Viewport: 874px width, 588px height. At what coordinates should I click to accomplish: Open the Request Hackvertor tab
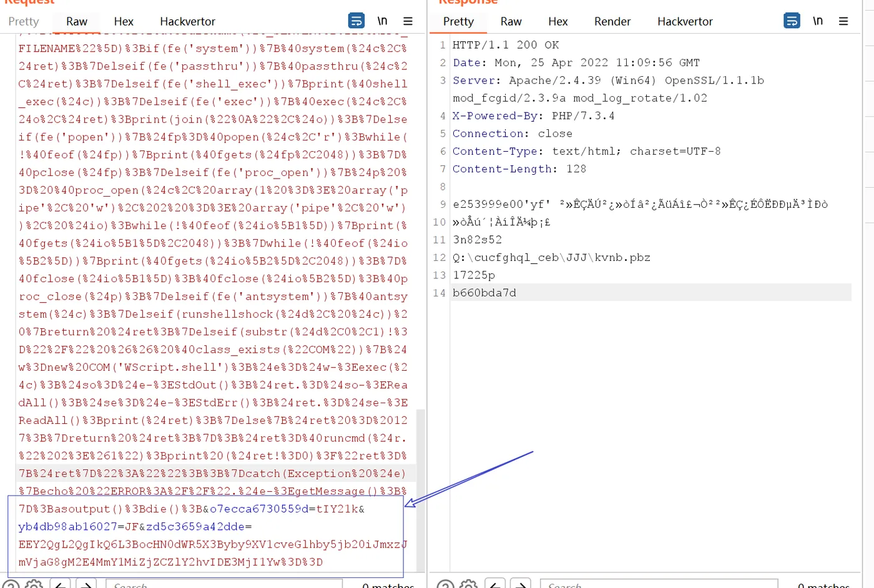click(187, 21)
